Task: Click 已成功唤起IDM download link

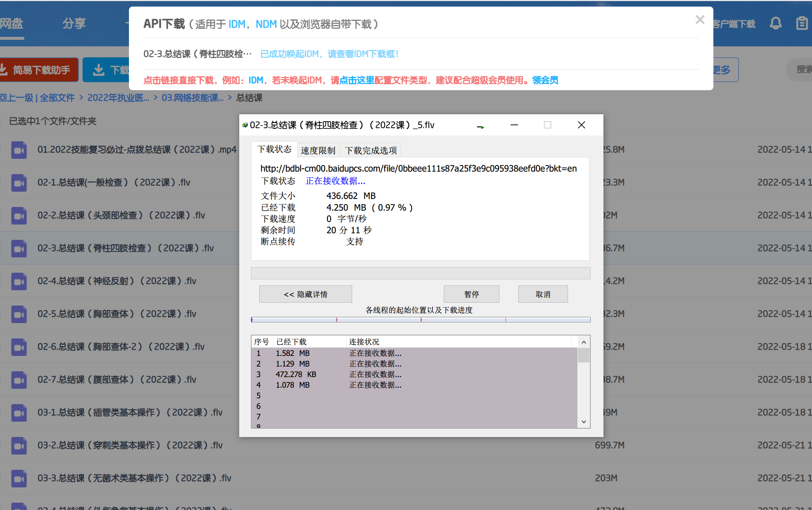Action: (329, 54)
